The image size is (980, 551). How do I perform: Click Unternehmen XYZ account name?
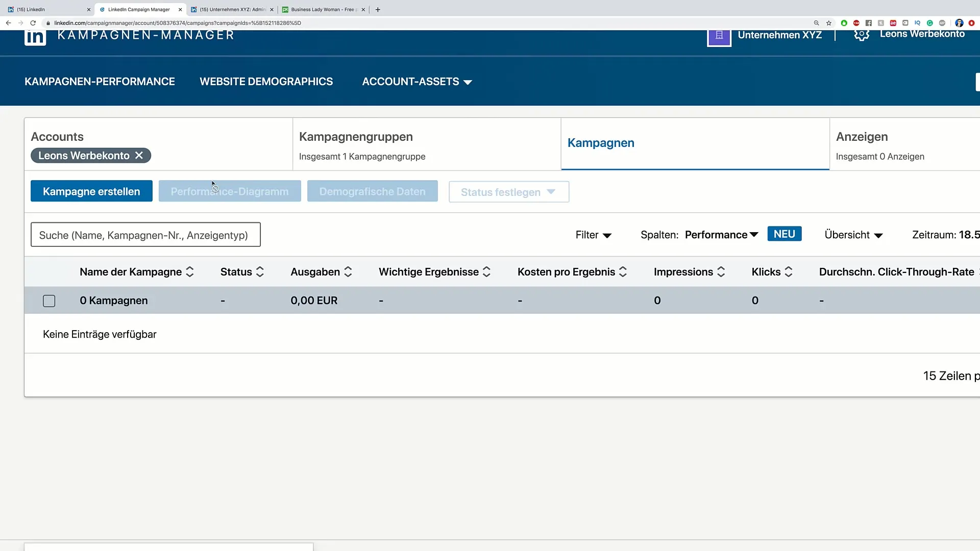[779, 35]
